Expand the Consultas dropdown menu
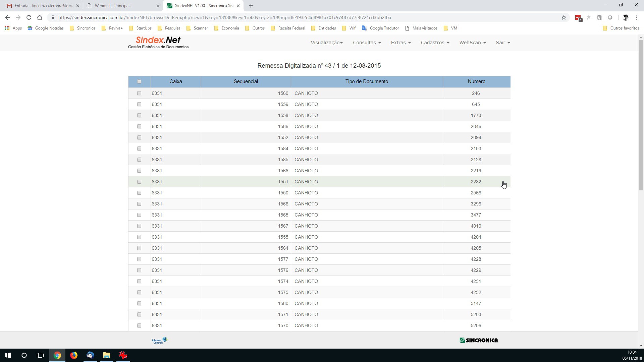This screenshot has height=362, width=644. tap(367, 43)
